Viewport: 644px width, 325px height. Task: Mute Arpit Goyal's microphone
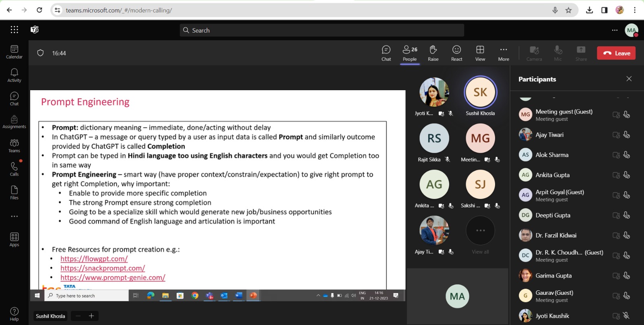coord(626,195)
